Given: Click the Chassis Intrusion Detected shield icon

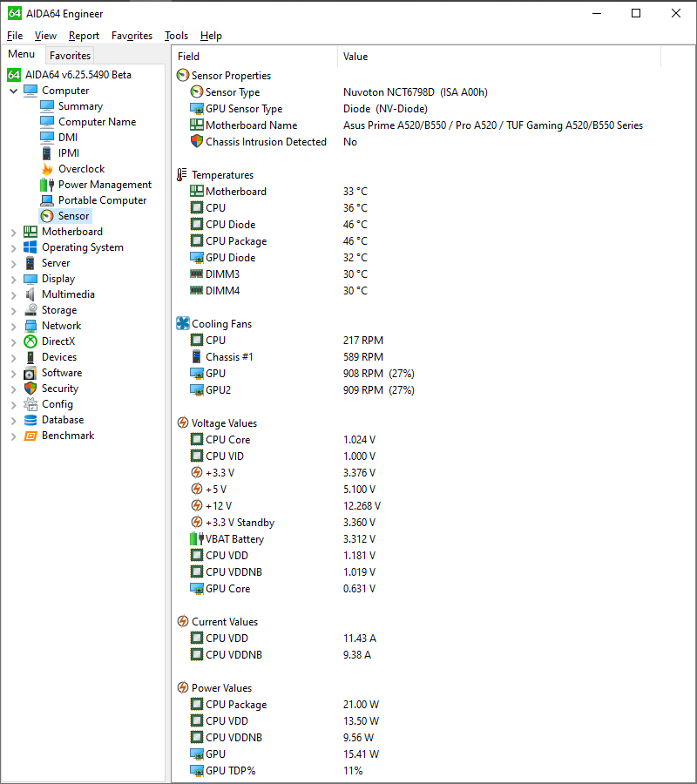Looking at the screenshot, I should coord(197,141).
